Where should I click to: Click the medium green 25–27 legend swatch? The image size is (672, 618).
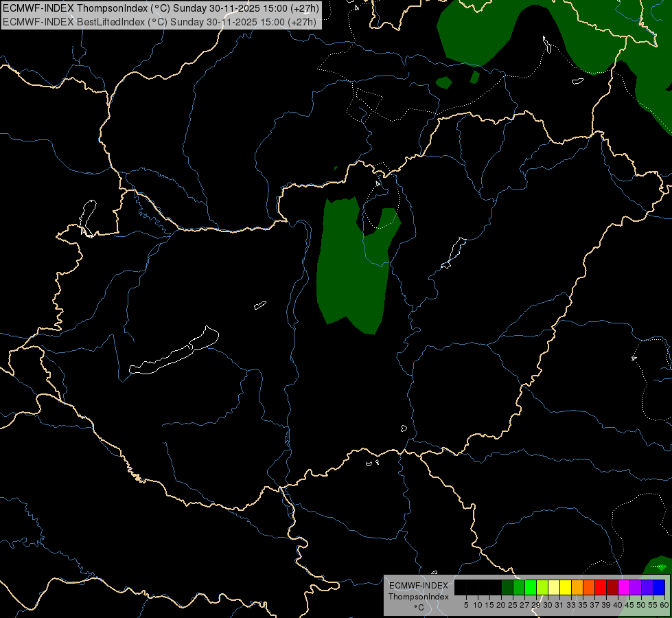pyautogui.click(x=519, y=587)
